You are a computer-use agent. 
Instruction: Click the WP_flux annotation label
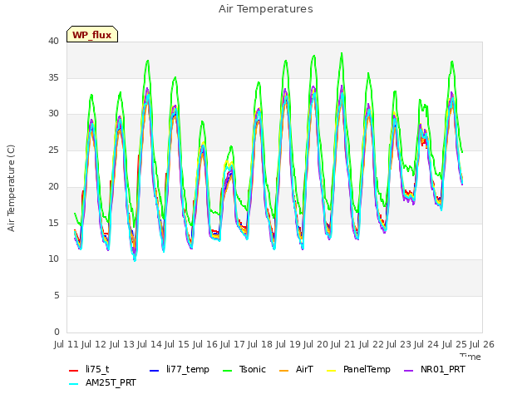coord(92,35)
